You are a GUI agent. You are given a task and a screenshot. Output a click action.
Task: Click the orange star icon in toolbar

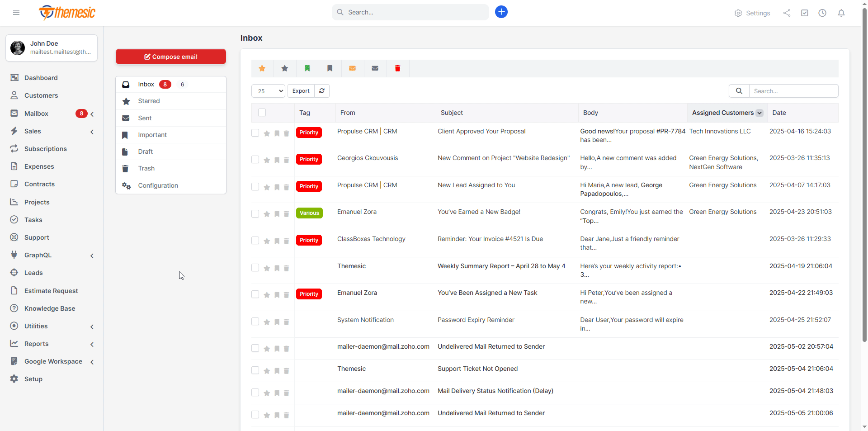click(262, 68)
